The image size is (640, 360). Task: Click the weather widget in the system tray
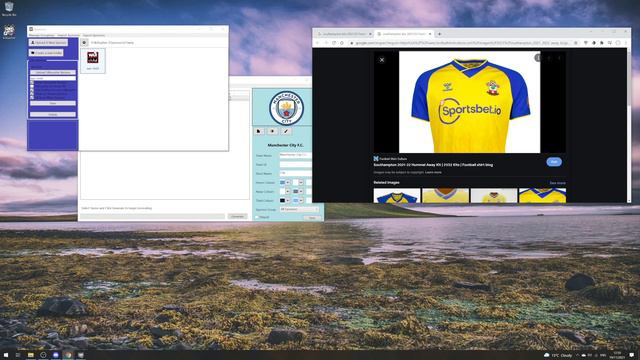(558, 355)
